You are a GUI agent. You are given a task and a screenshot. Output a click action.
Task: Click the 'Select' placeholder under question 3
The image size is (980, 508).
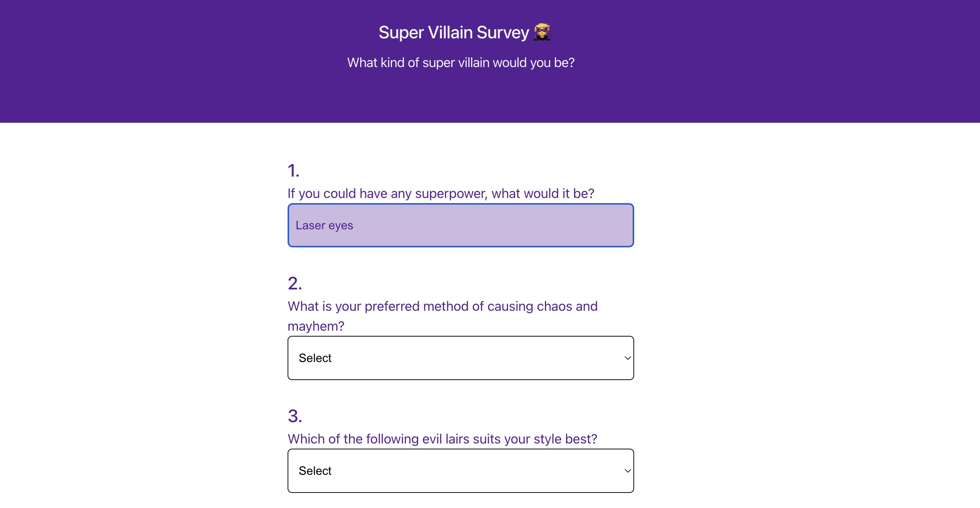(315, 471)
